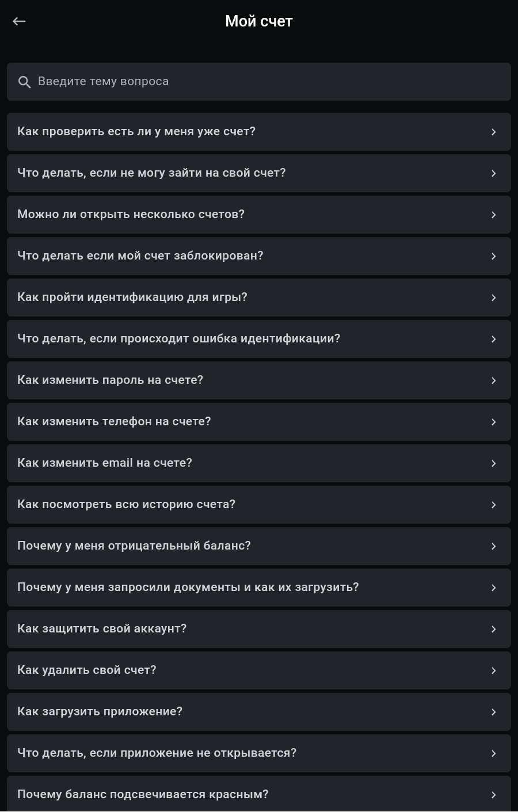The height and width of the screenshot is (812, 518).
Task: Open 'Можно ли открыть несколько счетов?' question
Action: [x=131, y=215]
